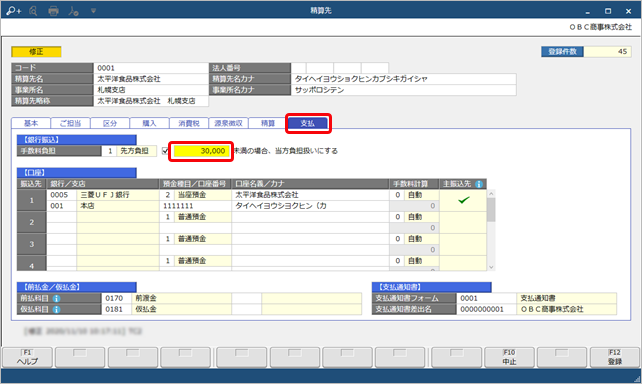Click the 三菱ＵＦＪ銀行 cell
The height and width of the screenshot is (384, 642).
click(118, 195)
